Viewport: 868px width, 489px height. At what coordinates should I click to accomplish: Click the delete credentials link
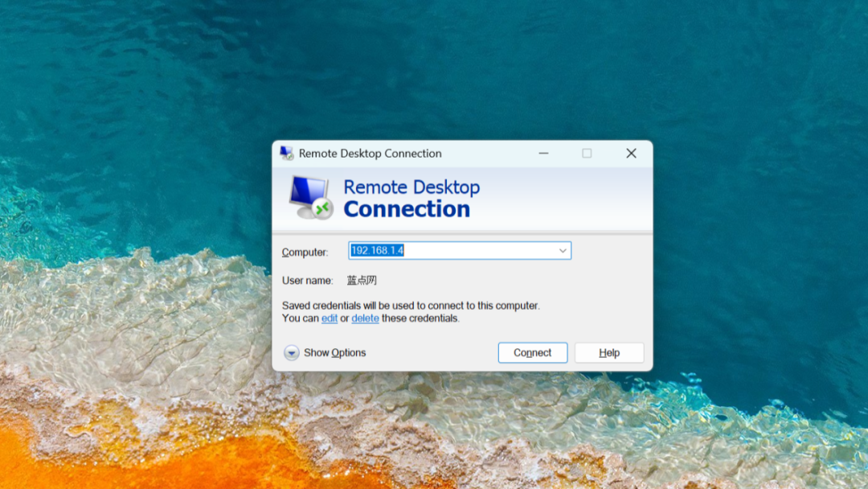pyautogui.click(x=366, y=318)
